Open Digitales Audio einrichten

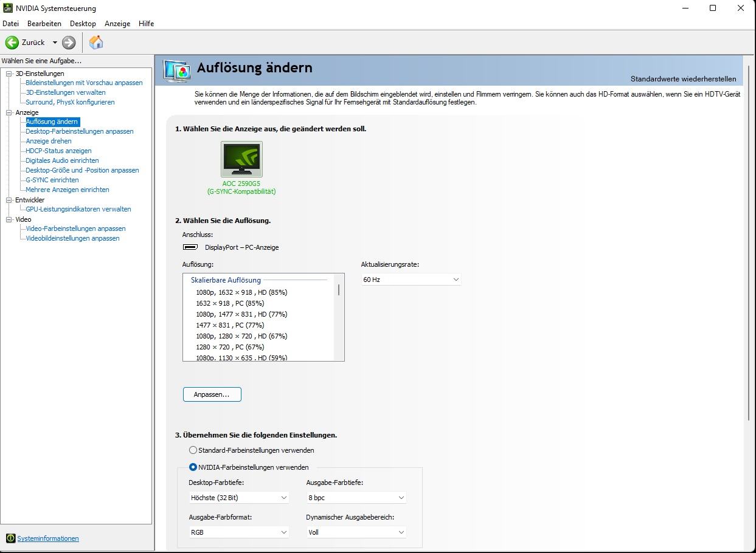coord(62,160)
